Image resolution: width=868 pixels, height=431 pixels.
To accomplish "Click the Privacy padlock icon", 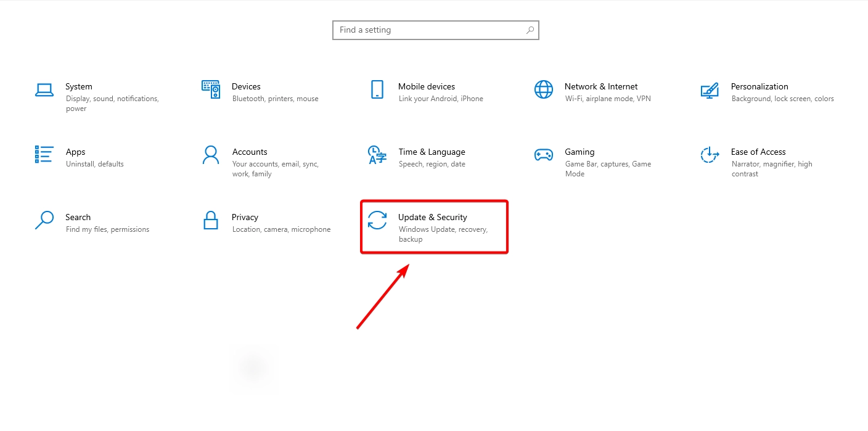I will (211, 220).
